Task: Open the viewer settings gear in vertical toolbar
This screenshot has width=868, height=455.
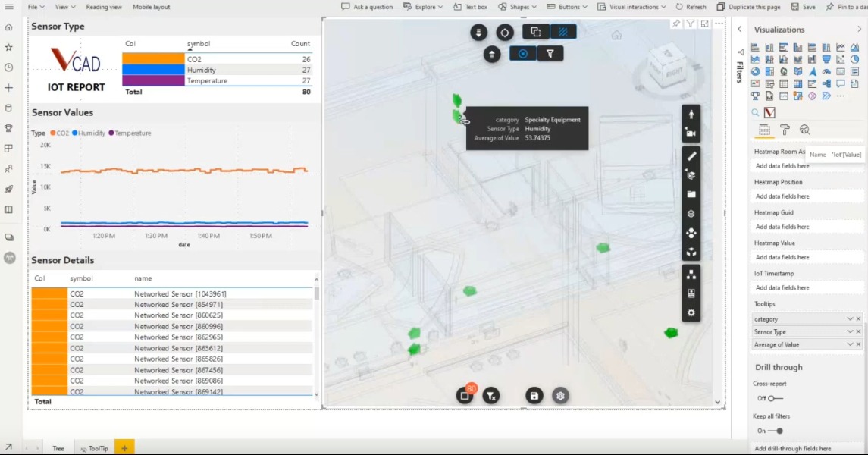Action: [691, 312]
